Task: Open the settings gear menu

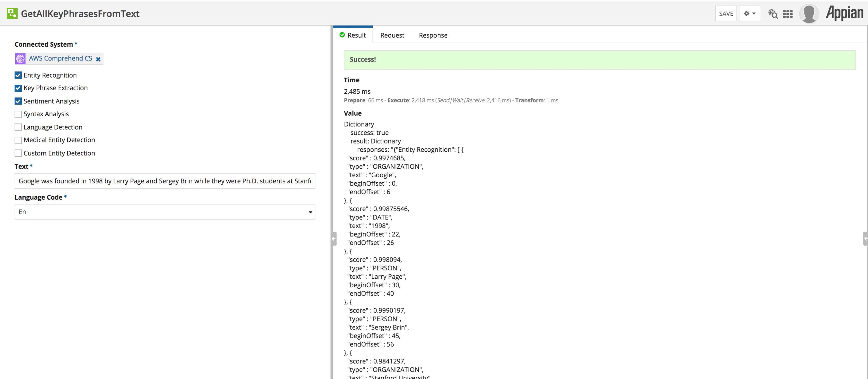Action: point(750,14)
